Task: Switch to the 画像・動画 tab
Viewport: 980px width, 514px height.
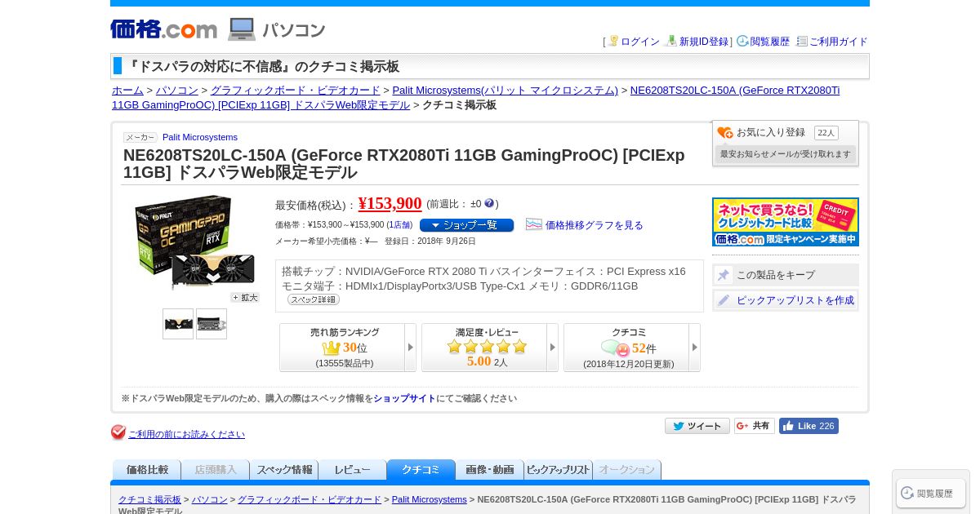Action: (490, 470)
